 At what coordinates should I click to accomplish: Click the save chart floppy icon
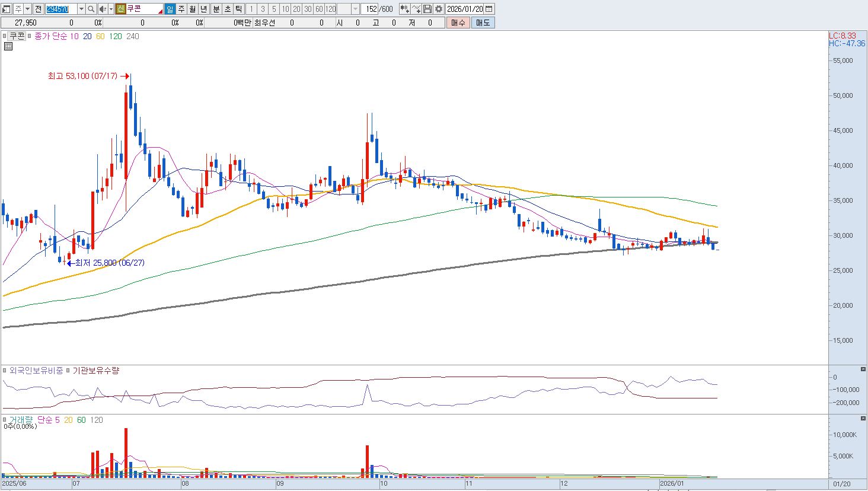tap(427, 9)
